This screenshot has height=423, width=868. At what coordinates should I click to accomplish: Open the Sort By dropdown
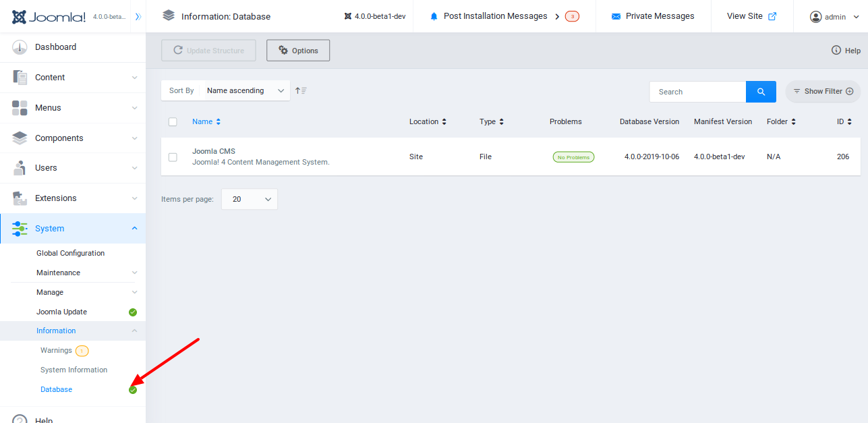point(246,90)
